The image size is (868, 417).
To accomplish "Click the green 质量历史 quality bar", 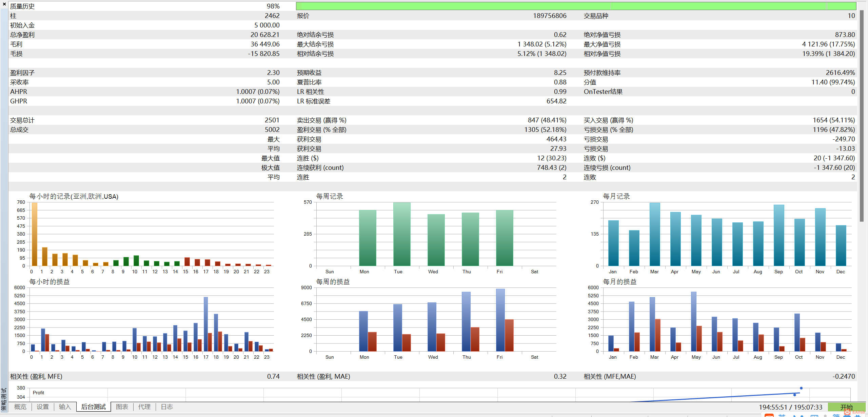I will pos(576,6).
